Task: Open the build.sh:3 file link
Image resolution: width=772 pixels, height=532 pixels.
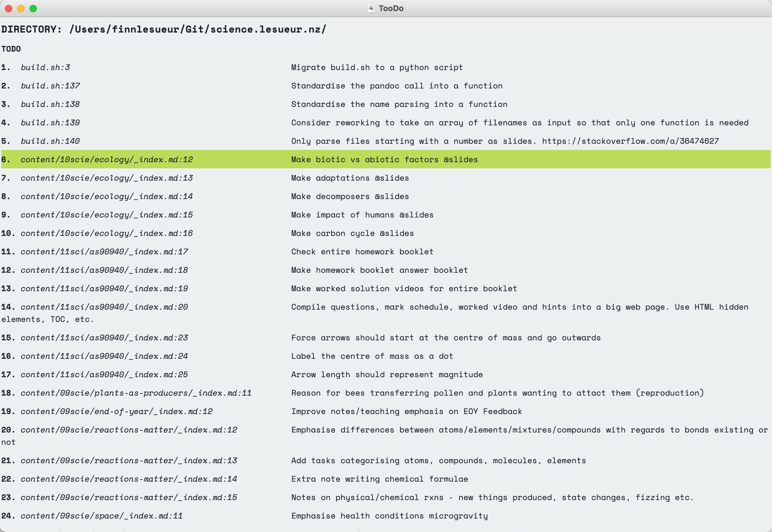Action: pyautogui.click(x=45, y=67)
